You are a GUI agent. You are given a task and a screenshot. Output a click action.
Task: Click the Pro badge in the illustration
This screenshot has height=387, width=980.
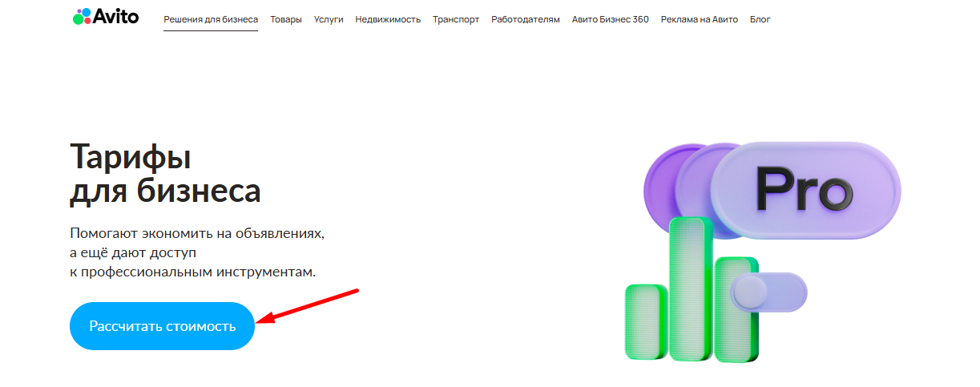tap(805, 190)
